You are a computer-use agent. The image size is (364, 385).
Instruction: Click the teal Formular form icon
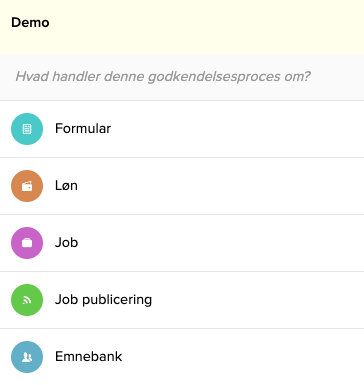pyautogui.click(x=27, y=129)
